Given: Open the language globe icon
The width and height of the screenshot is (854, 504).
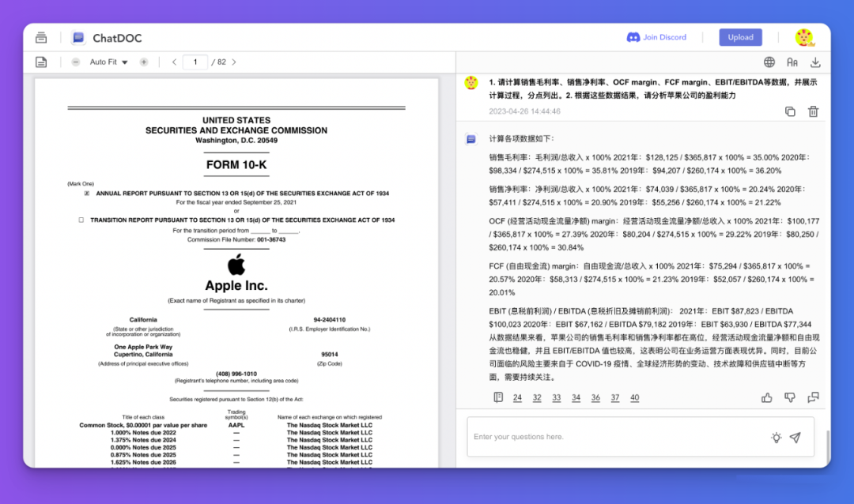Looking at the screenshot, I should [x=769, y=62].
